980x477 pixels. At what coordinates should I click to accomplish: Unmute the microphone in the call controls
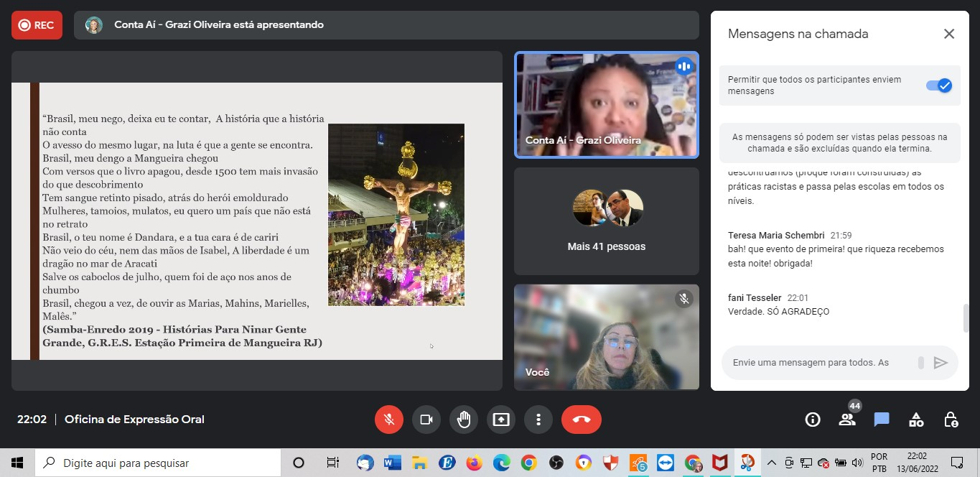click(389, 420)
